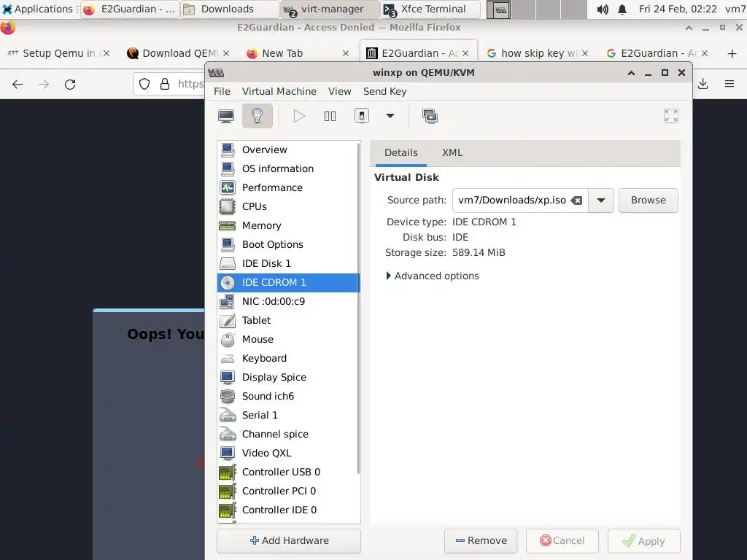
Task: Open Firefox 'Download QEMU' tab
Action: [177, 53]
